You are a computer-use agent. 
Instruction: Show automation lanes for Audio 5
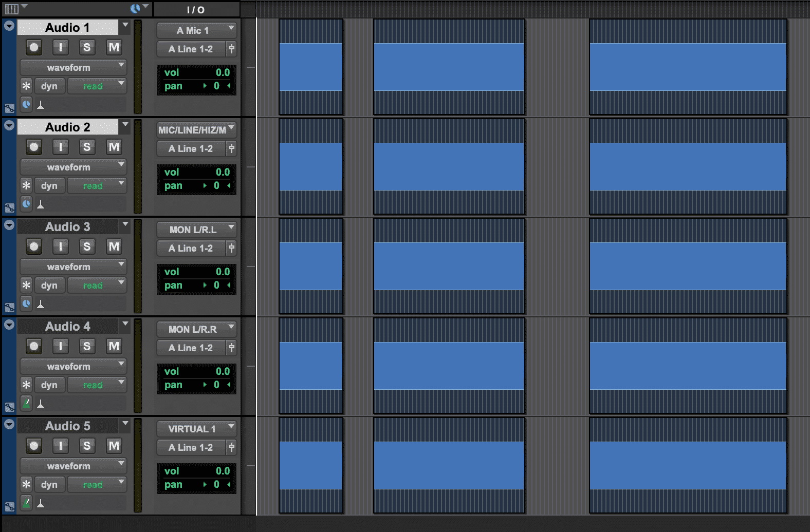[x=10, y=507]
